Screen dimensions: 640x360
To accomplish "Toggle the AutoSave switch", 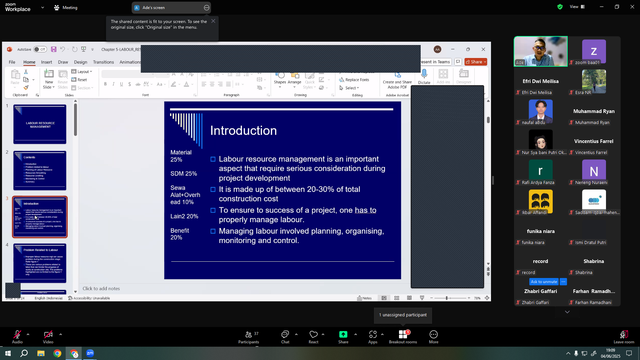I will (x=40, y=49).
